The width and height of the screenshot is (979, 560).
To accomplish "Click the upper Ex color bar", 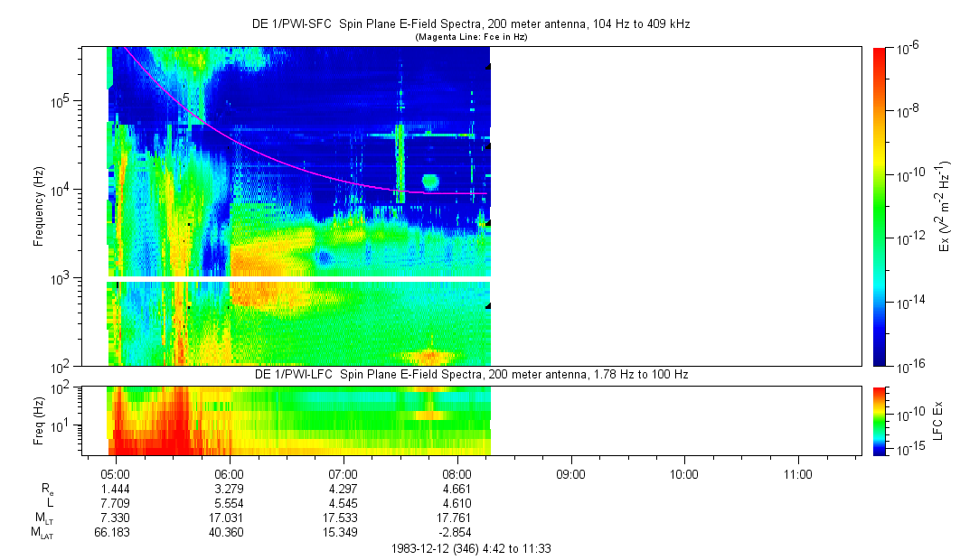I will [880, 206].
